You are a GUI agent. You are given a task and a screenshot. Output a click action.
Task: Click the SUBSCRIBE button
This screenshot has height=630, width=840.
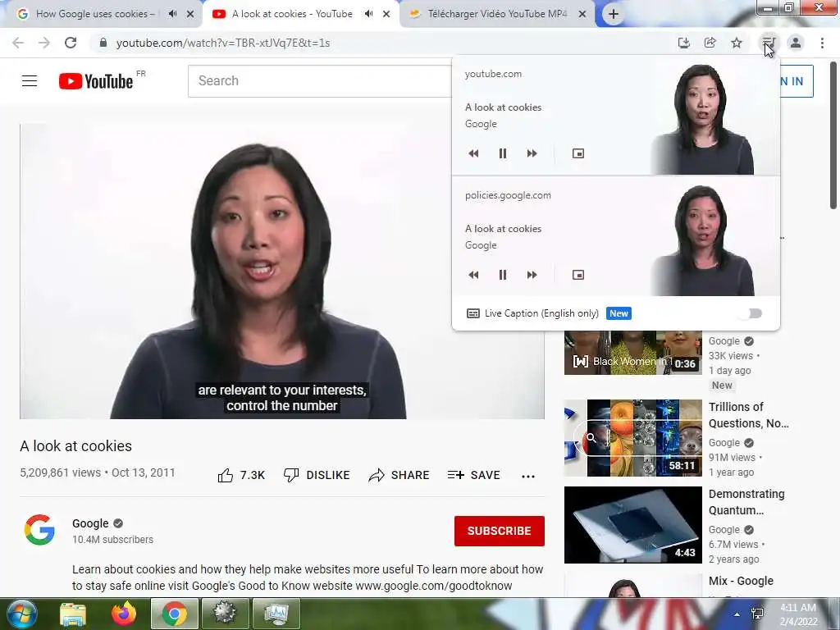coord(500,531)
